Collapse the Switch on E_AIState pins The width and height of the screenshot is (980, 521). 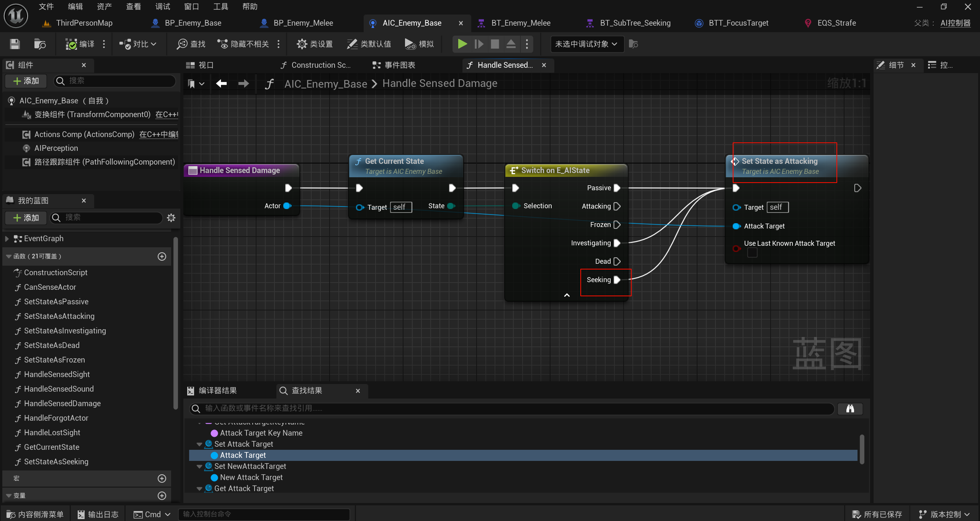(x=567, y=295)
